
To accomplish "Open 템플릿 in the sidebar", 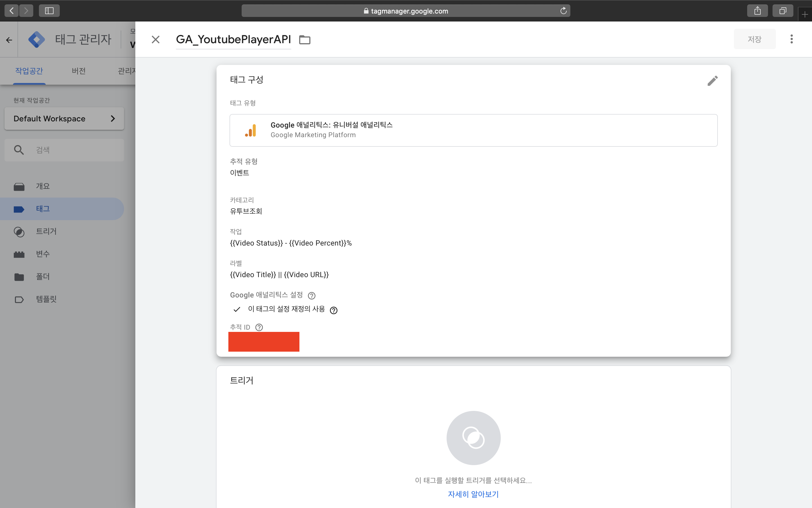I will (x=62, y=299).
